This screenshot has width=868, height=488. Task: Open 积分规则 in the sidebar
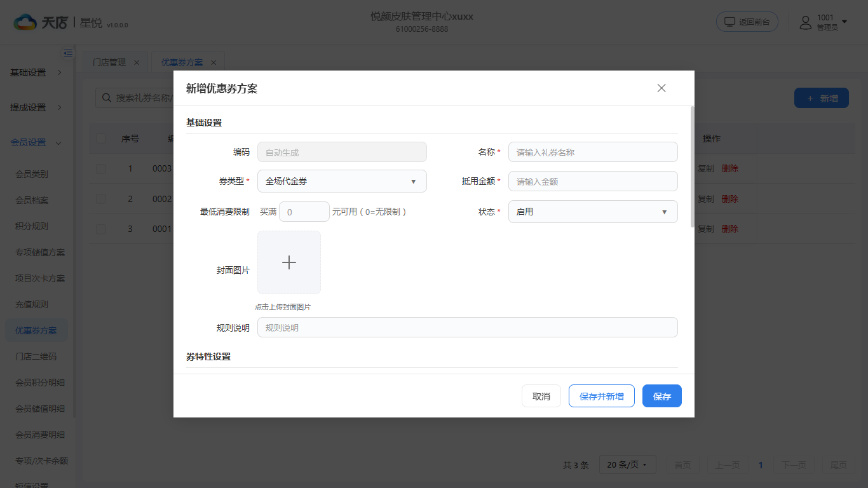pos(32,226)
